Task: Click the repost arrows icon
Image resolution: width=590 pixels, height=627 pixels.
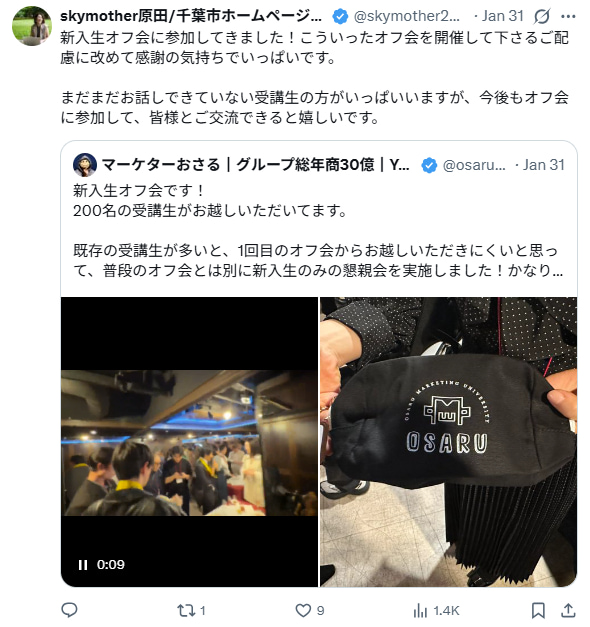Action: 185,611
